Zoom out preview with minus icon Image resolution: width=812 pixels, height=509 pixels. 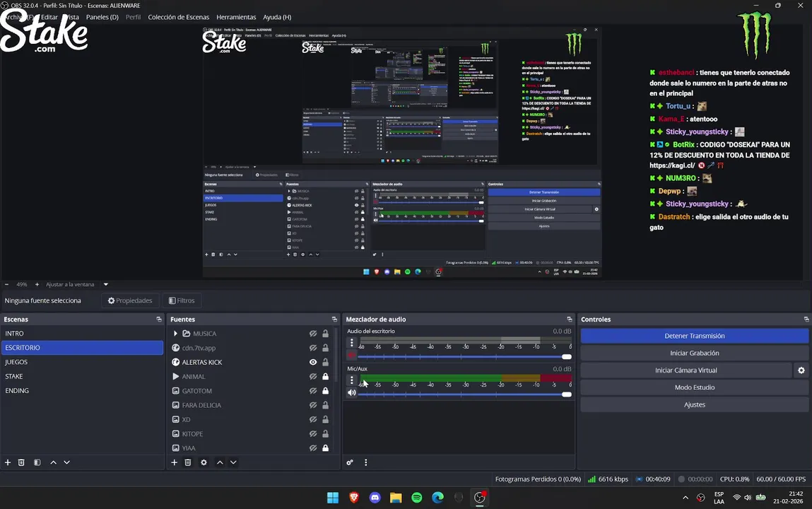click(x=7, y=284)
